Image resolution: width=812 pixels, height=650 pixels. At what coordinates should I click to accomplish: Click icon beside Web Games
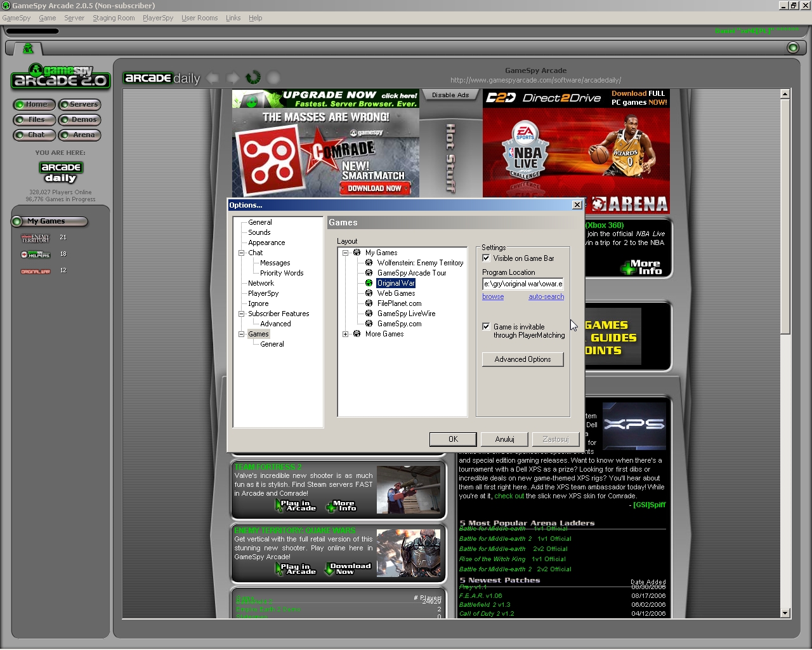[x=369, y=293]
